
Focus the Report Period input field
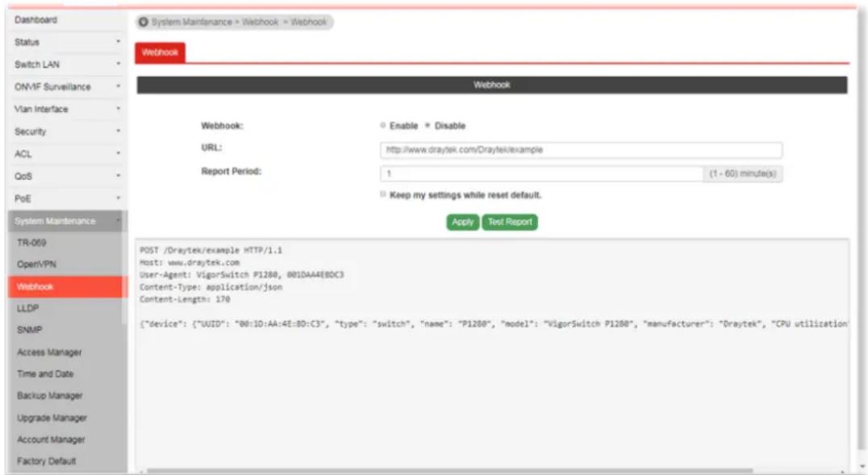pos(541,174)
